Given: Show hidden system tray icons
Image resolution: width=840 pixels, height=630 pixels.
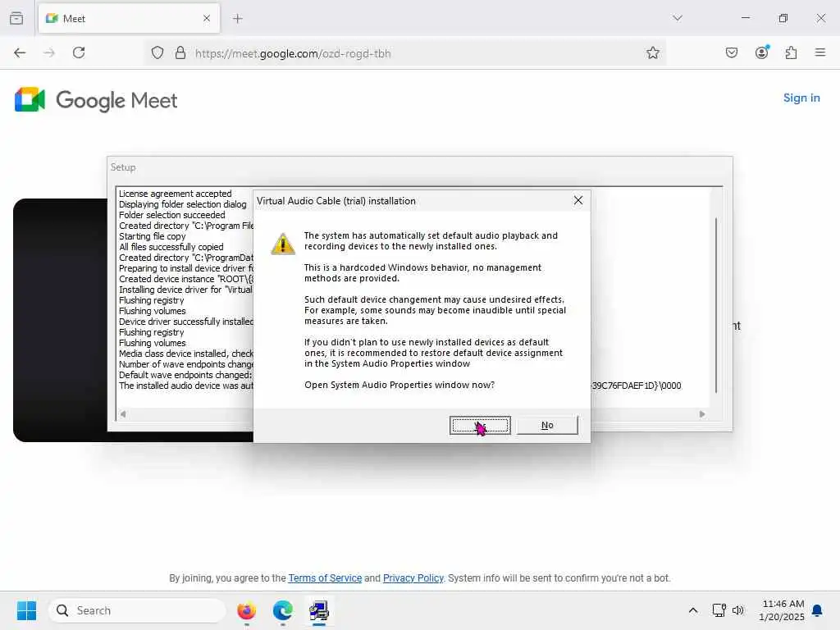Looking at the screenshot, I should tap(692, 610).
